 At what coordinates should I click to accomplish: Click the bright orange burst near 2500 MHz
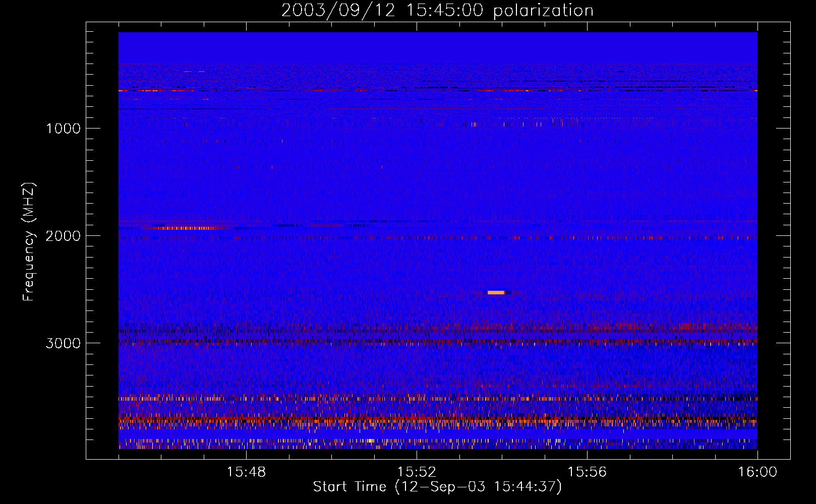coord(496,292)
